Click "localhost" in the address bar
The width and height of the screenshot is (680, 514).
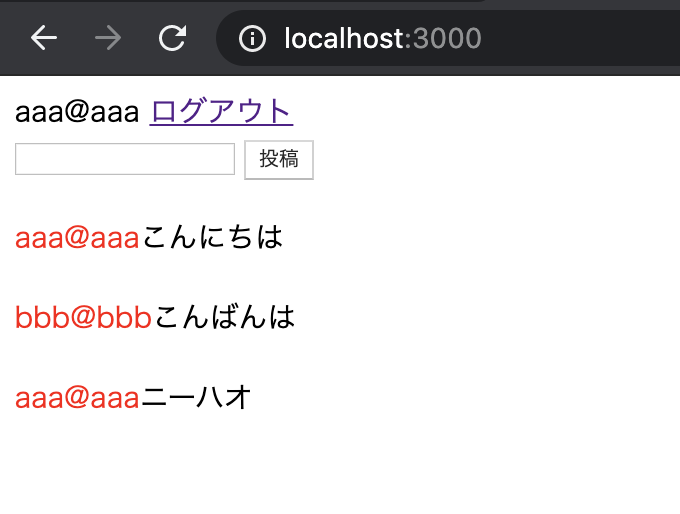[344, 39]
